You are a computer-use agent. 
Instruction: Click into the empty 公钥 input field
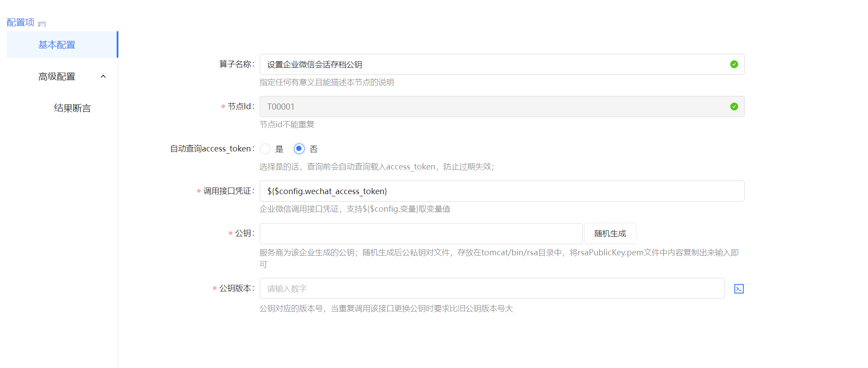(421, 234)
